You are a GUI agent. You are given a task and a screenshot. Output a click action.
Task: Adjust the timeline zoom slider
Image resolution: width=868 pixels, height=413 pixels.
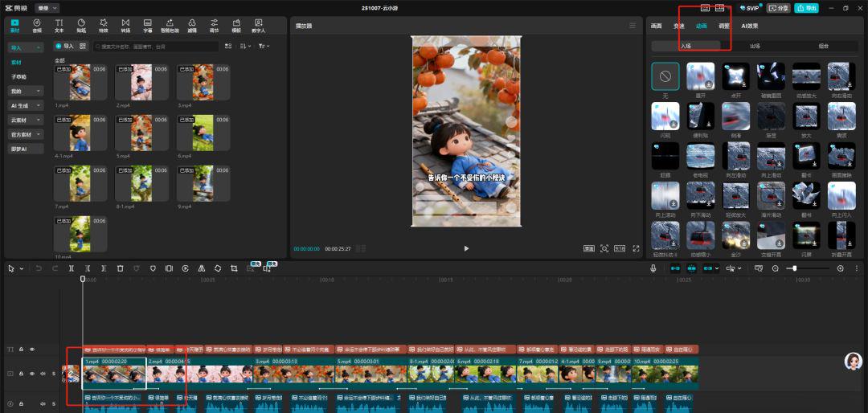809,268
